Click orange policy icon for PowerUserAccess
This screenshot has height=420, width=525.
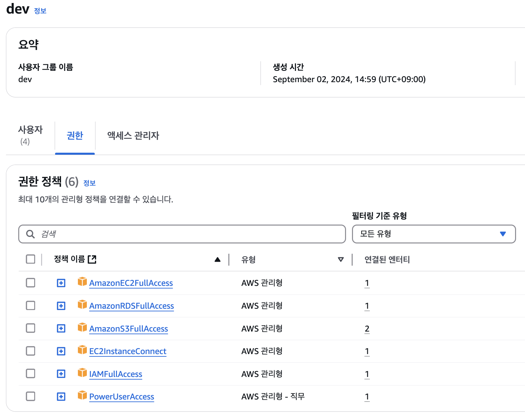[82, 395]
